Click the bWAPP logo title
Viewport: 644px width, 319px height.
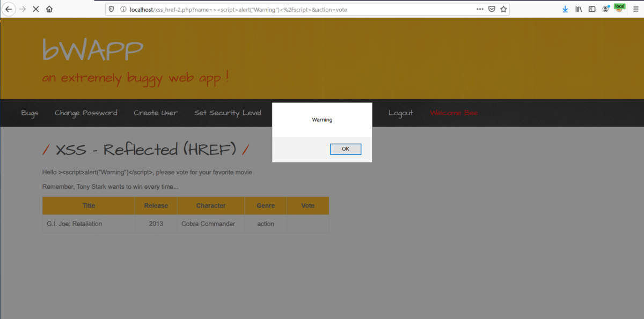pos(93,50)
